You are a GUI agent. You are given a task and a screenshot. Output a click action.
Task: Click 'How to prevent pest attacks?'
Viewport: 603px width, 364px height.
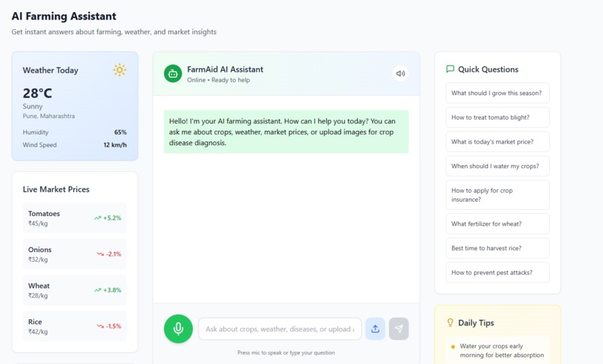point(498,273)
